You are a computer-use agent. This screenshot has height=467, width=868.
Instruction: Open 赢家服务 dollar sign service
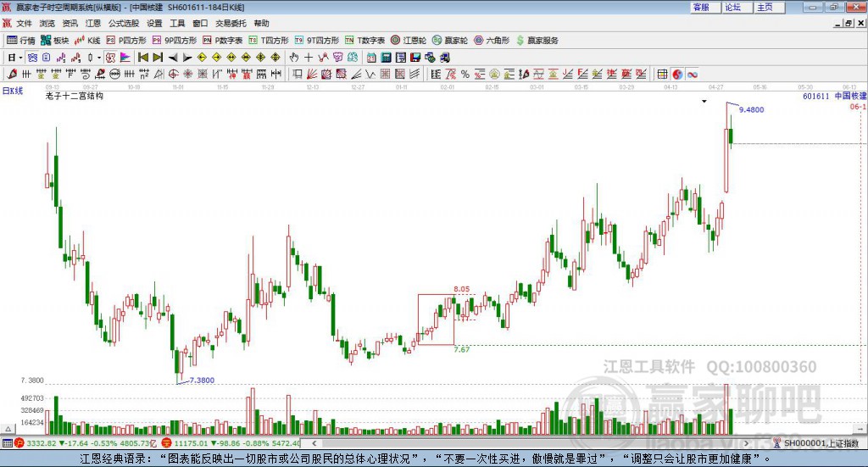coord(537,41)
